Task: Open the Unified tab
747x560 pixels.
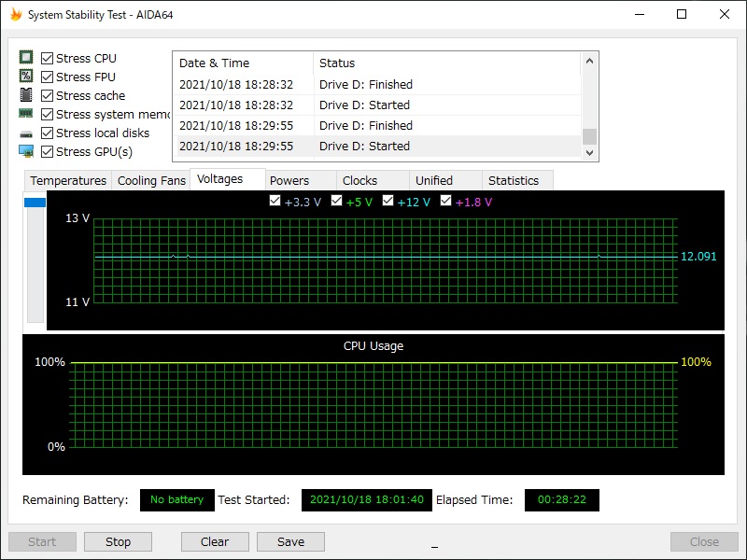Action: click(446, 180)
